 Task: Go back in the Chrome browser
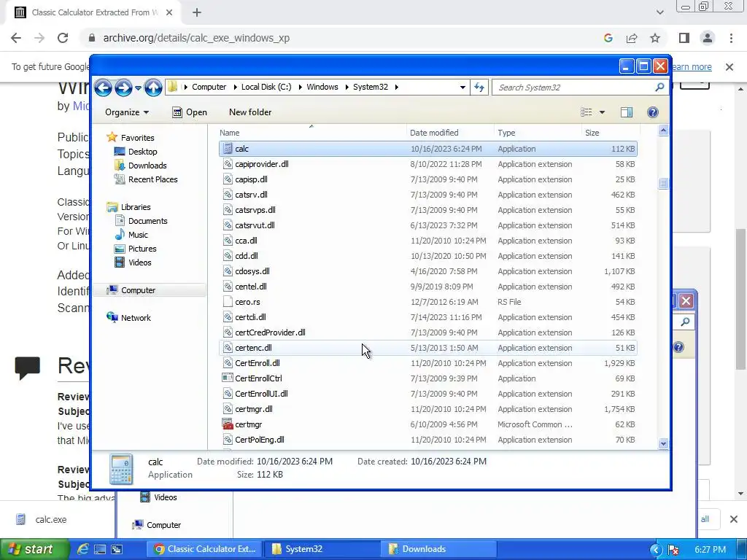point(16,38)
